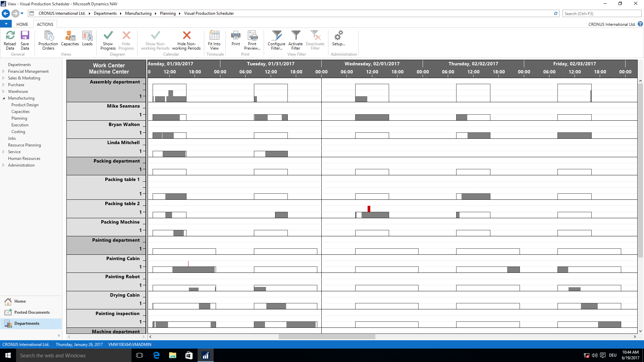The width and height of the screenshot is (644, 362).
Task: Select the ACTIONS ribbon tab
Action: [45, 24]
